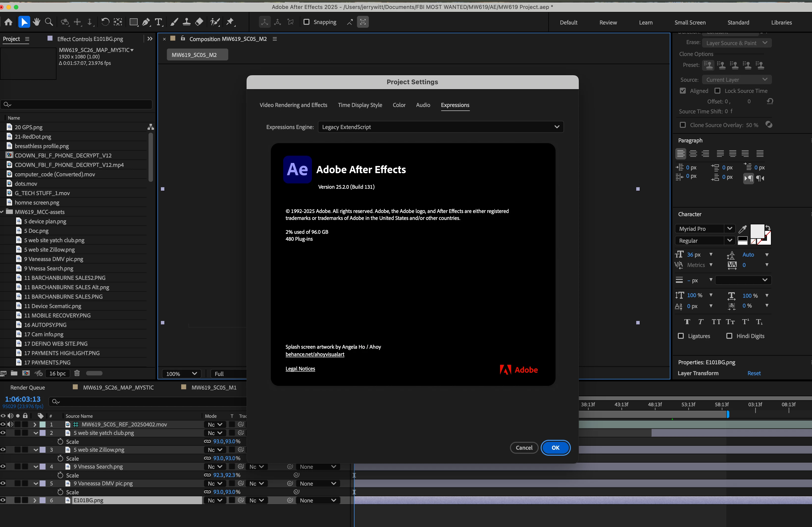Screen dimensions: 812x527
Task: Click the trash icon in the Project panel
Action: point(77,373)
